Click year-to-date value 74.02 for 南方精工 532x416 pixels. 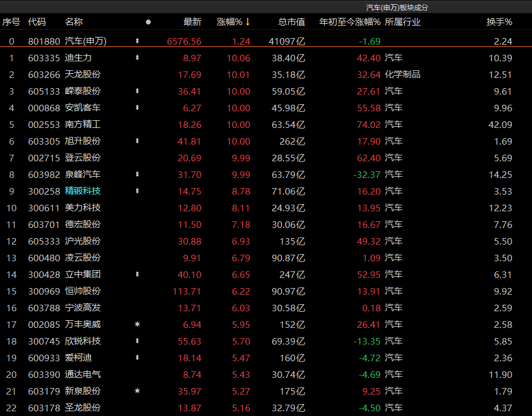pyautogui.click(x=369, y=125)
